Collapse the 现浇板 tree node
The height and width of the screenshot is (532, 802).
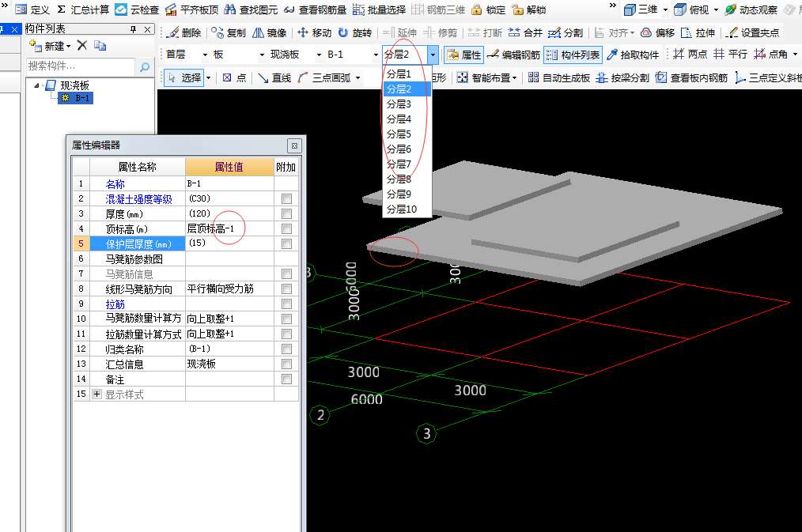click(37, 85)
